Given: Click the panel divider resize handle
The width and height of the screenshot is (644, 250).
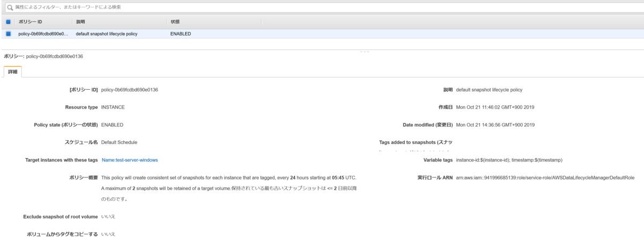Looking at the screenshot, I should point(365,51).
